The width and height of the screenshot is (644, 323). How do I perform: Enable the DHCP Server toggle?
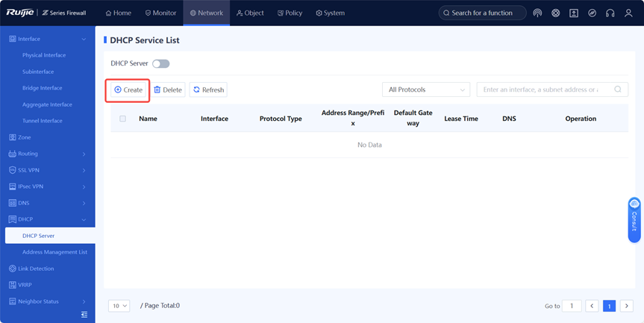click(160, 64)
